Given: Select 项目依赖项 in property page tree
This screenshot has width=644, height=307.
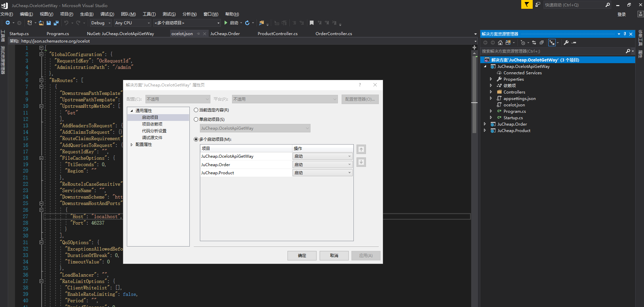Looking at the screenshot, I should tap(152, 124).
